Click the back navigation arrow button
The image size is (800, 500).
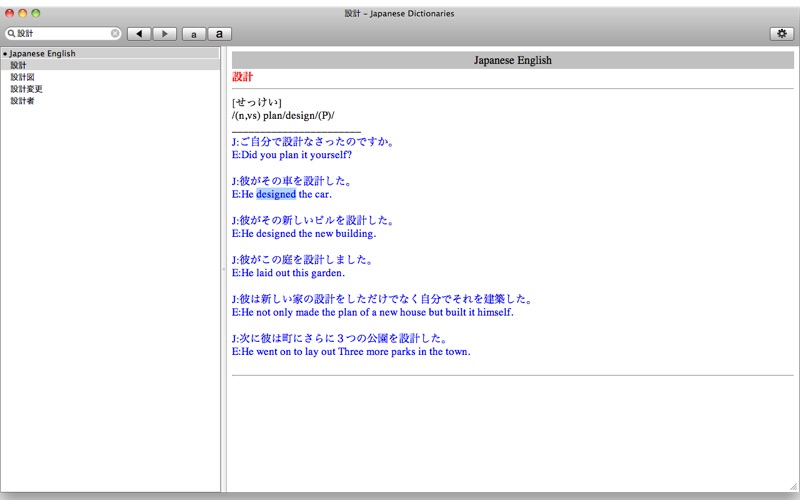pos(139,34)
